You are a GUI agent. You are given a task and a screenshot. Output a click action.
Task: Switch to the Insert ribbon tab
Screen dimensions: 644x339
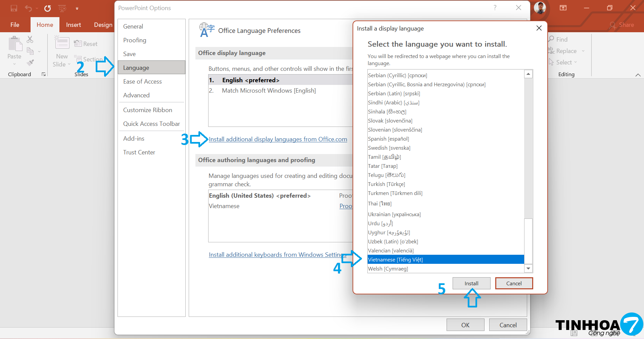(x=73, y=25)
